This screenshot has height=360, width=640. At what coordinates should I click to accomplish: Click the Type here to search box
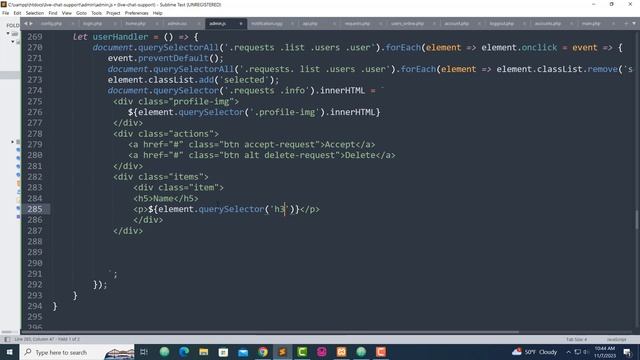(78, 352)
